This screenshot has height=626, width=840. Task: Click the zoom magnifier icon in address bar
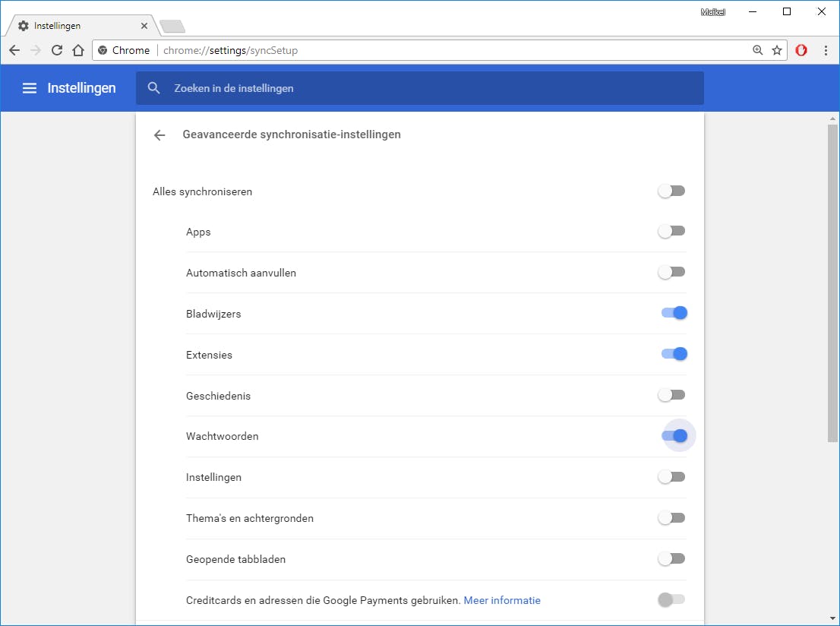click(x=757, y=50)
